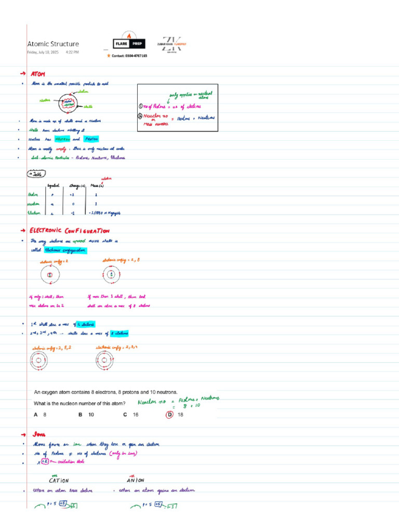The height and width of the screenshot is (532, 399).
Task: Click the labelled atom diagram under ATOM
Action: (x=66, y=102)
